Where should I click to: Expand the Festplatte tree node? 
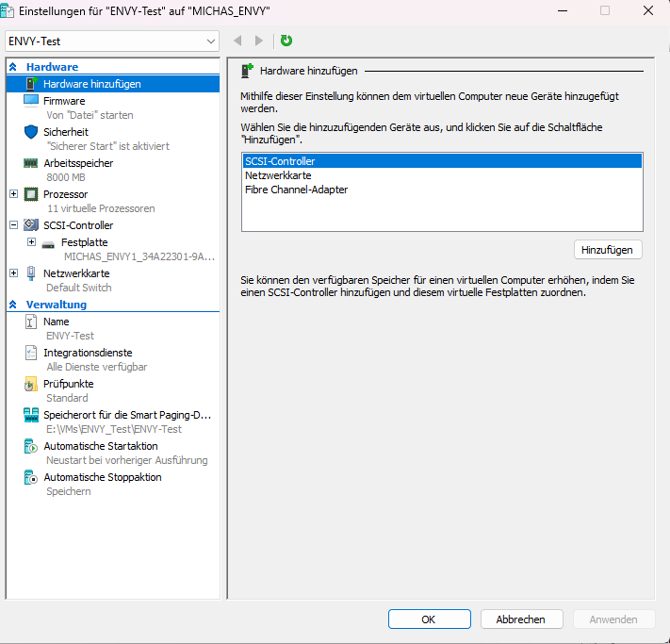[x=32, y=242]
